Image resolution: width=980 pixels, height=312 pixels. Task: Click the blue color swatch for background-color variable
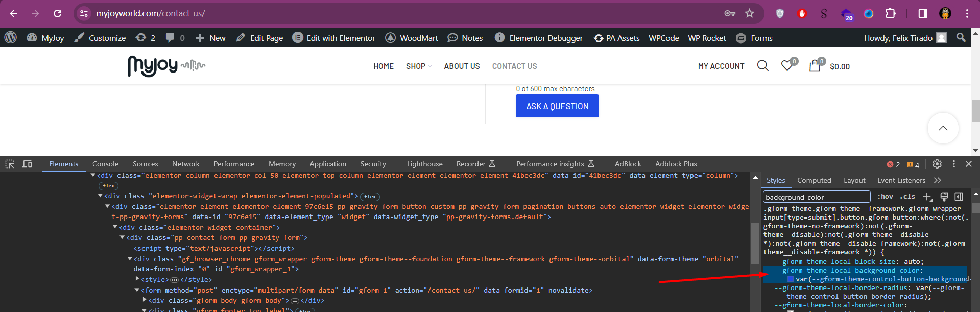(791, 279)
